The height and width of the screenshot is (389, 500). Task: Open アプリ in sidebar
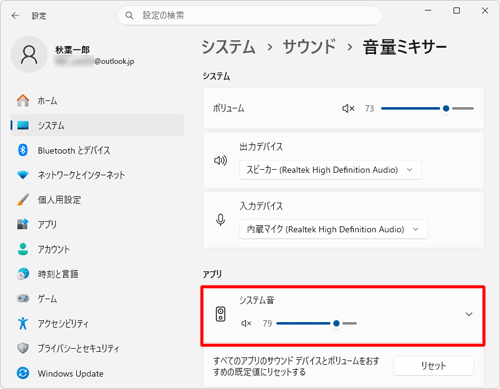97,224
